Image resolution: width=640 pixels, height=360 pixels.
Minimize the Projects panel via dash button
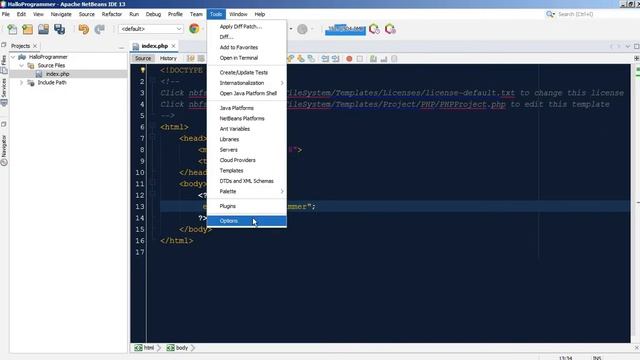pyautogui.click(x=121, y=48)
